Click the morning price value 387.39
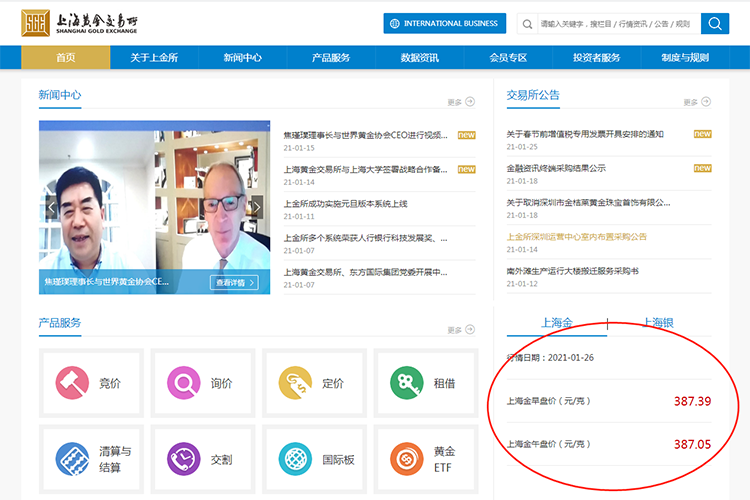Image resolution: width=750 pixels, height=500 pixels. coord(692,401)
